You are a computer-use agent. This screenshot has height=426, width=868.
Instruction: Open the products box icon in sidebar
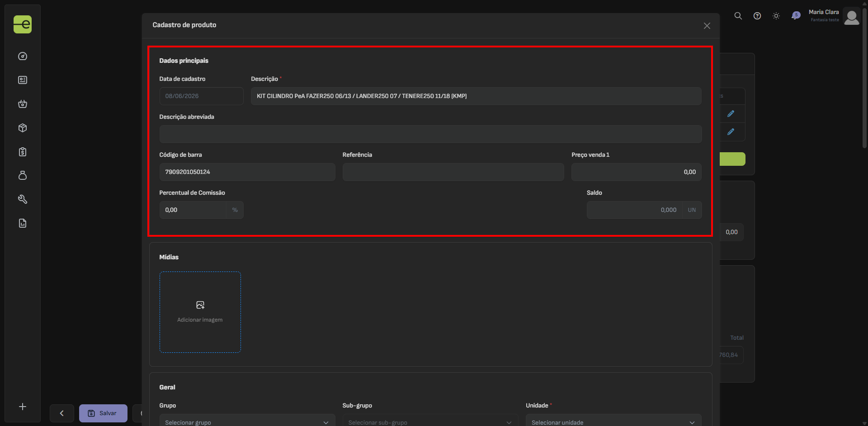(23, 128)
